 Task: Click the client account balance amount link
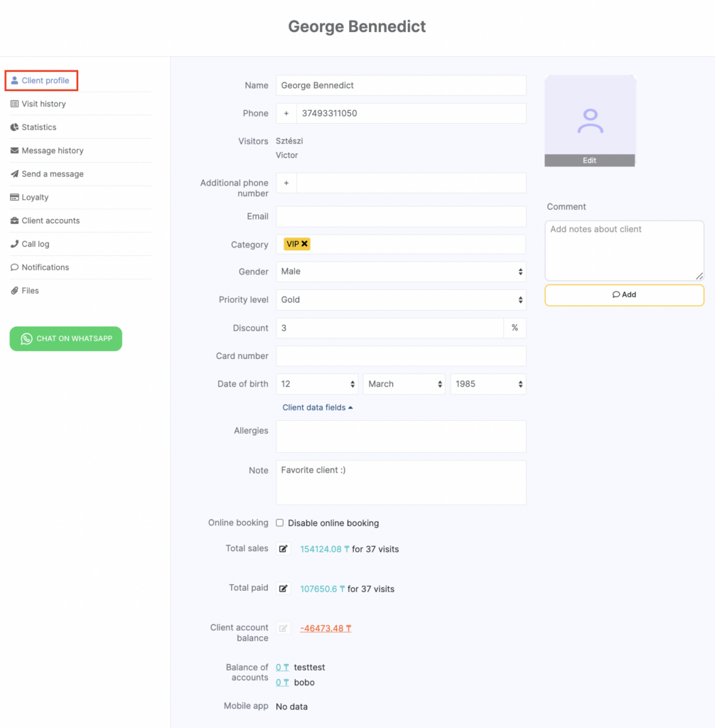[326, 628]
